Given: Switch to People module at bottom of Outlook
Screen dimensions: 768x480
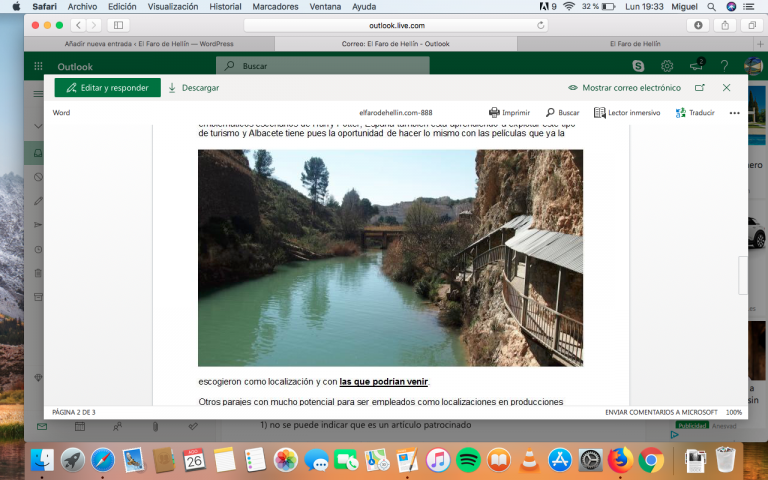Looking at the screenshot, I should (x=118, y=427).
